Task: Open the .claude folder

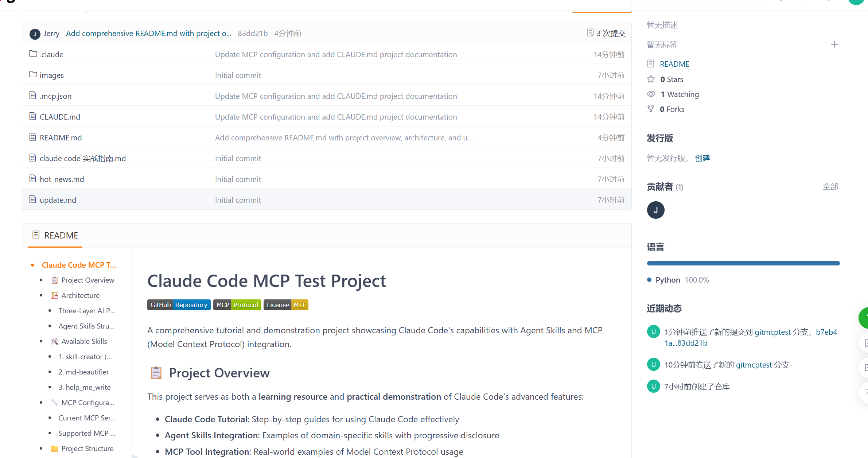Action: pyautogui.click(x=52, y=54)
